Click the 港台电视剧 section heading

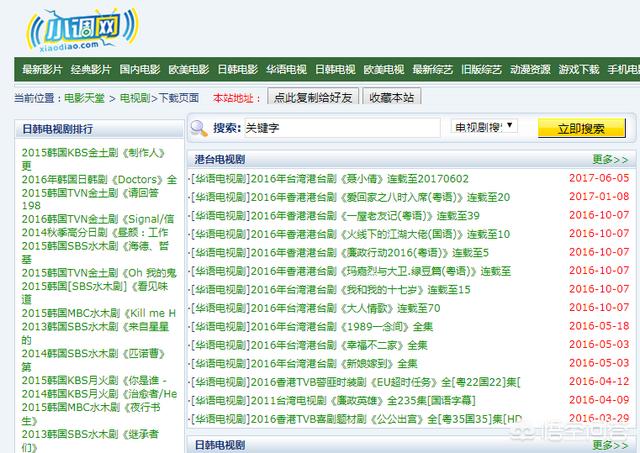[220, 160]
